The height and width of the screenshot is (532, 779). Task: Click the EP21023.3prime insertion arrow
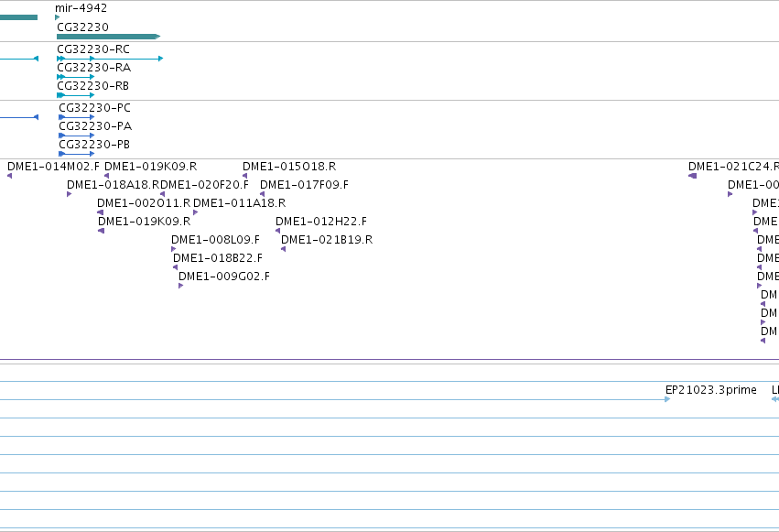667,399
